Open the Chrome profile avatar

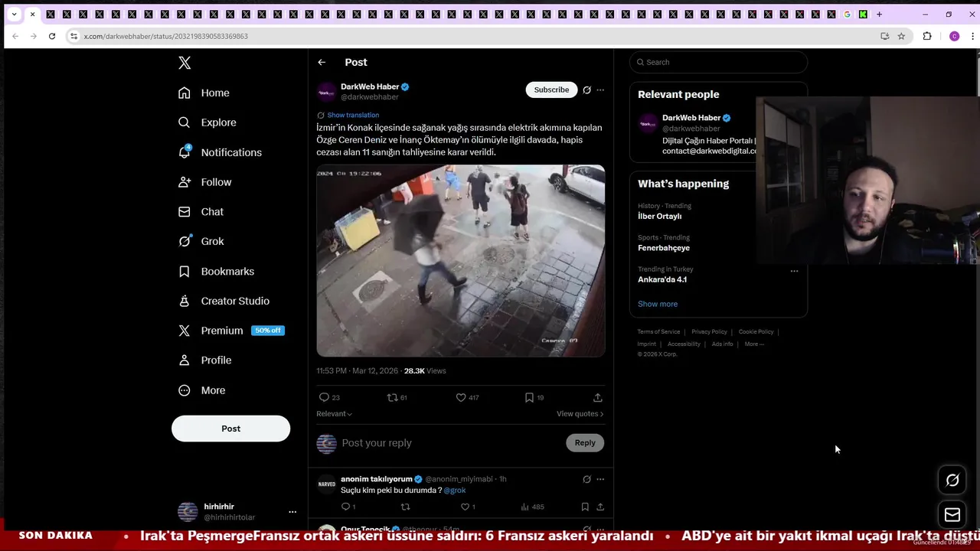pyautogui.click(x=954, y=36)
